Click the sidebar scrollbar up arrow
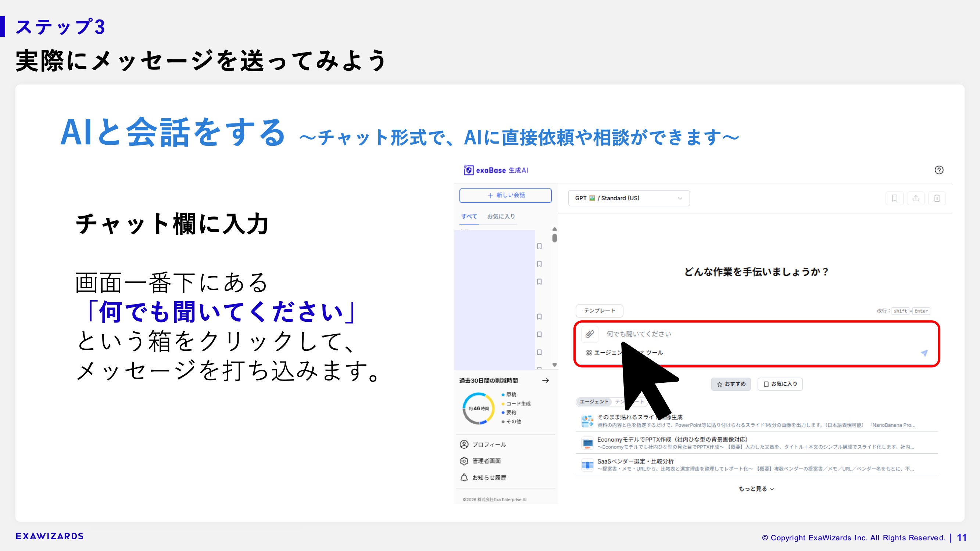The height and width of the screenshot is (551, 980). click(x=554, y=229)
